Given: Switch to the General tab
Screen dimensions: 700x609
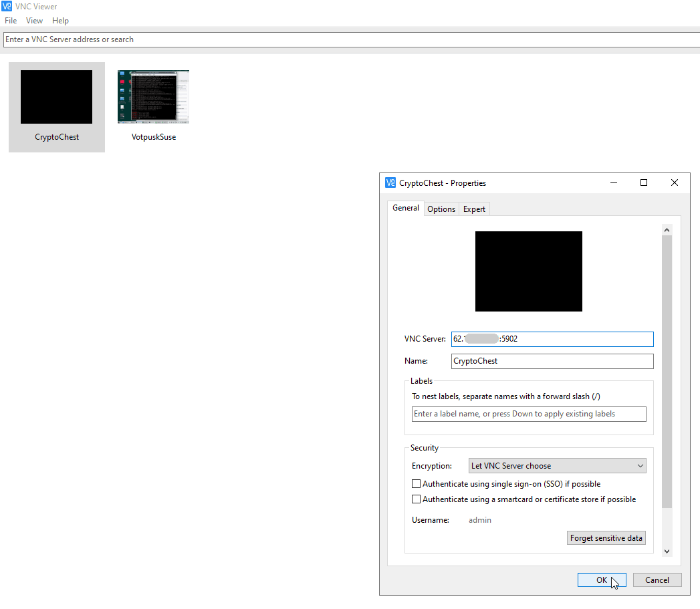Looking at the screenshot, I should click(x=405, y=208).
